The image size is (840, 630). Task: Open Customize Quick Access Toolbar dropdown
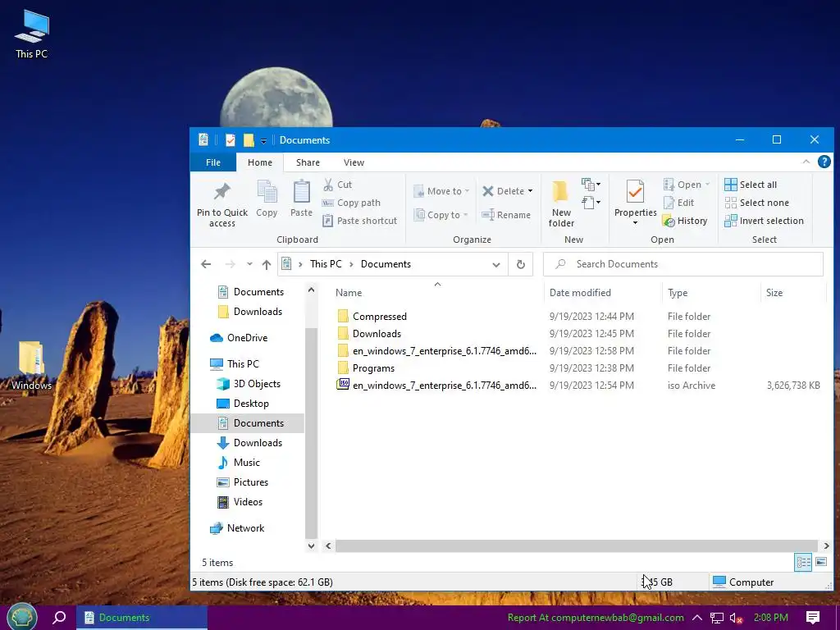click(263, 140)
